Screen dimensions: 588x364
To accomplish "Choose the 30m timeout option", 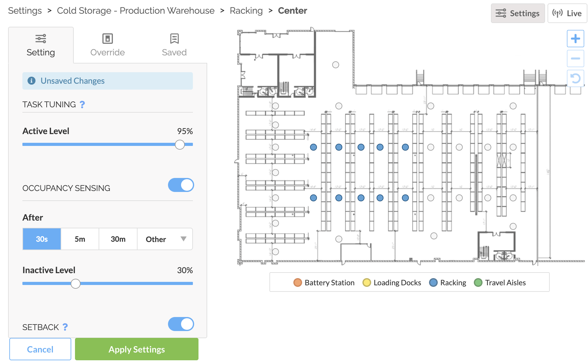I will click(118, 239).
